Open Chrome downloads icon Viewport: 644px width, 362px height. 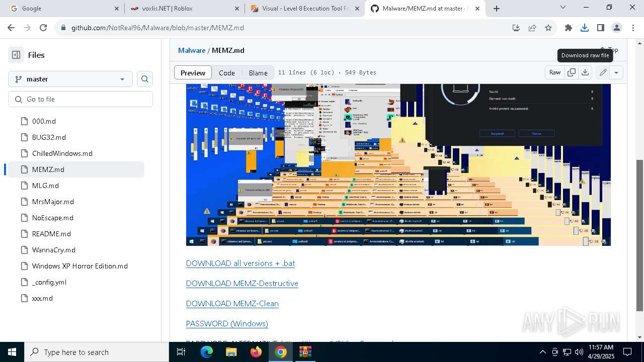(585, 28)
